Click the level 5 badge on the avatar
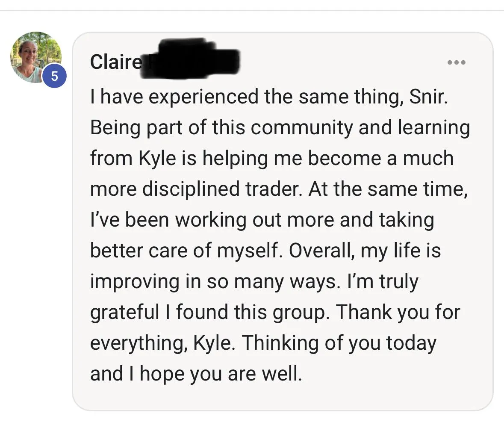This screenshot has width=504, height=422. 55,76
